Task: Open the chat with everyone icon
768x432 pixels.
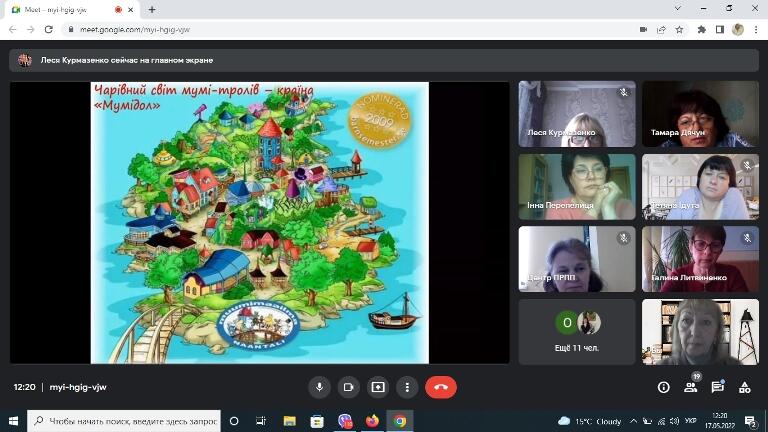Action: pyautogui.click(x=718, y=387)
